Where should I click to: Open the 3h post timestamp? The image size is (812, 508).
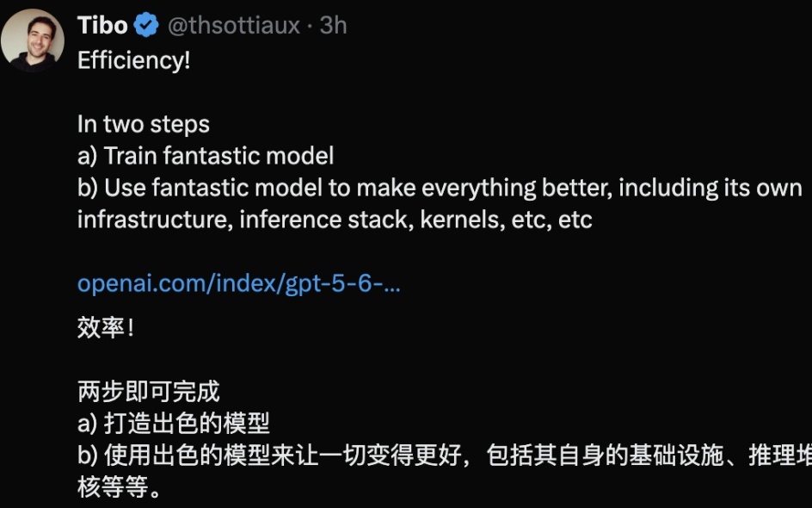[x=333, y=26]
